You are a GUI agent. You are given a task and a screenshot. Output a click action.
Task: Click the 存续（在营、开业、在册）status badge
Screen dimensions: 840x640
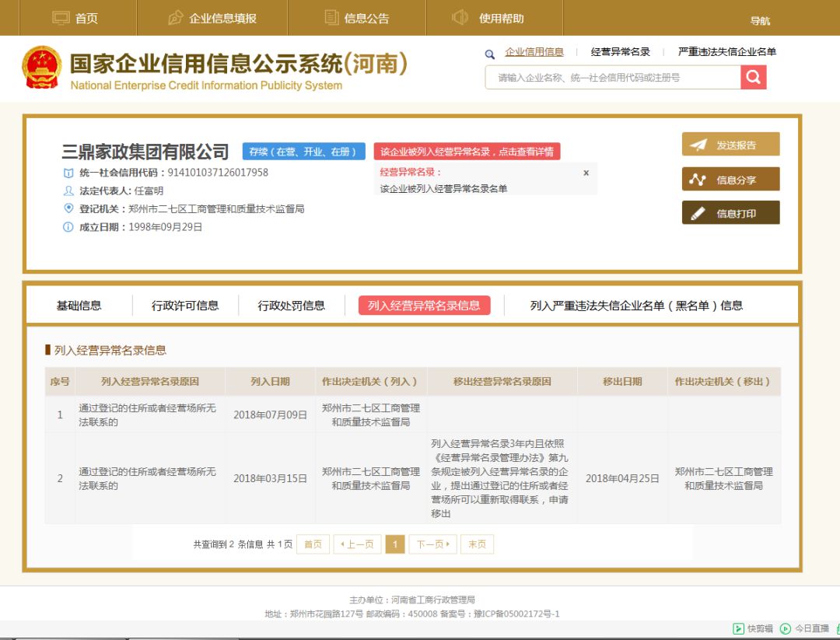tap(304, 152)
